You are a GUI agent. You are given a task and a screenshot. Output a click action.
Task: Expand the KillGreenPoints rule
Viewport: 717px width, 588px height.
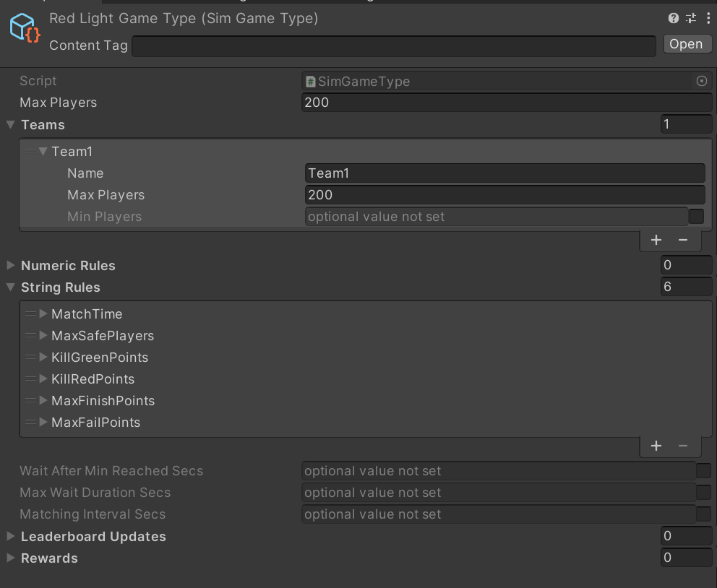pyautogui.click(x=43, y=358)
